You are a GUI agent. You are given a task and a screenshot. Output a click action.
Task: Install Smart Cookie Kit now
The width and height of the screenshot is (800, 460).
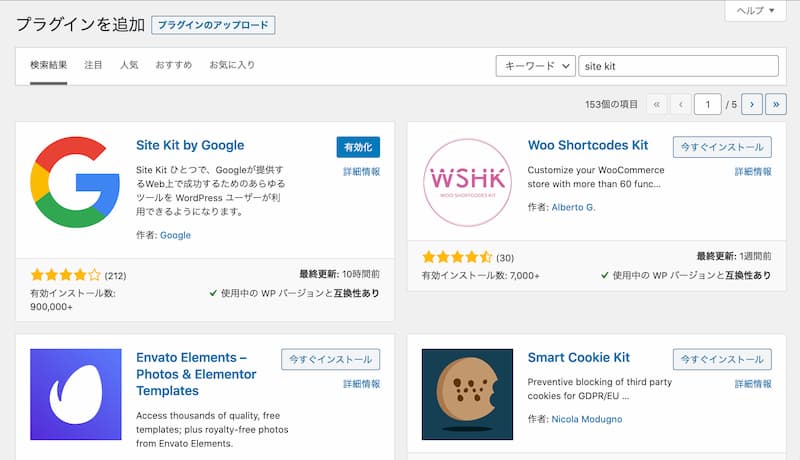point(722,359)
